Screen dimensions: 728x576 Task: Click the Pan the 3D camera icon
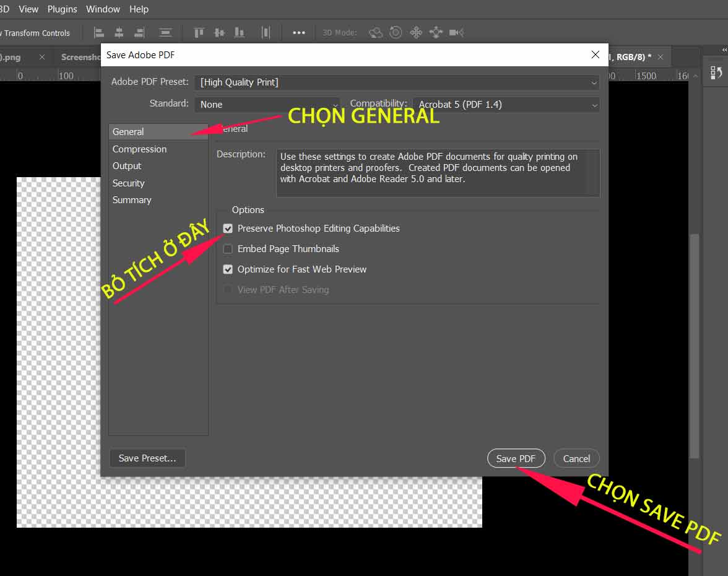click(x=416, y=32)
